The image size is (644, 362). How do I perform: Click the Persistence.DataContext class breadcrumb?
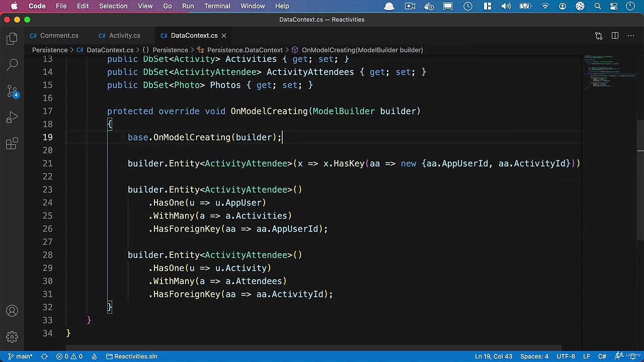pyautogui.click(x=240, y=50)
